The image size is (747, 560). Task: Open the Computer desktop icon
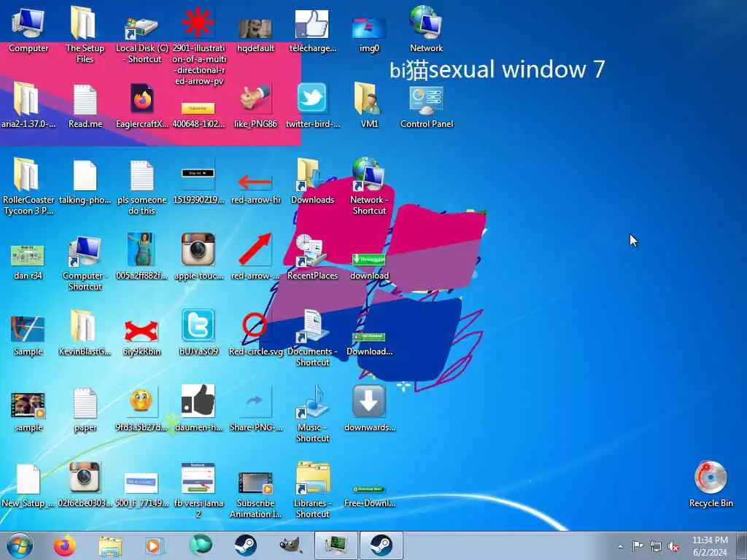click(x=28, y=29)
